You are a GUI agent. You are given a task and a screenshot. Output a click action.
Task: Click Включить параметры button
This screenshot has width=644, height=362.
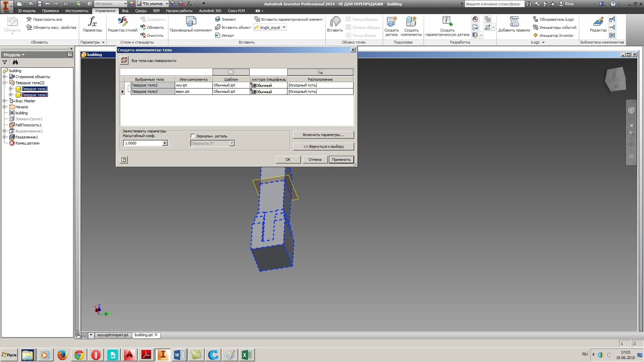323,135
